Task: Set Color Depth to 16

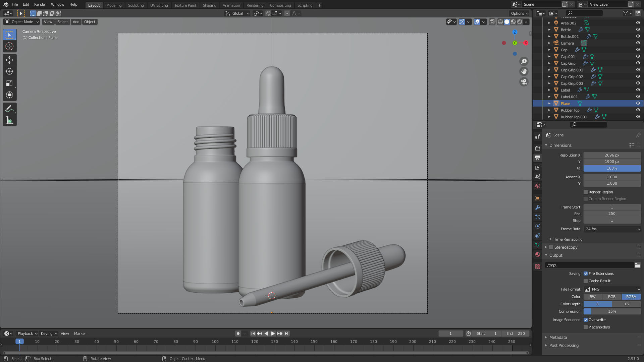Action: 626,304
